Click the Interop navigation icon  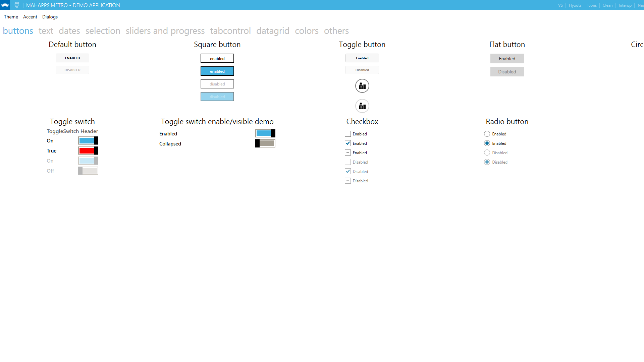tap(625, 5)
